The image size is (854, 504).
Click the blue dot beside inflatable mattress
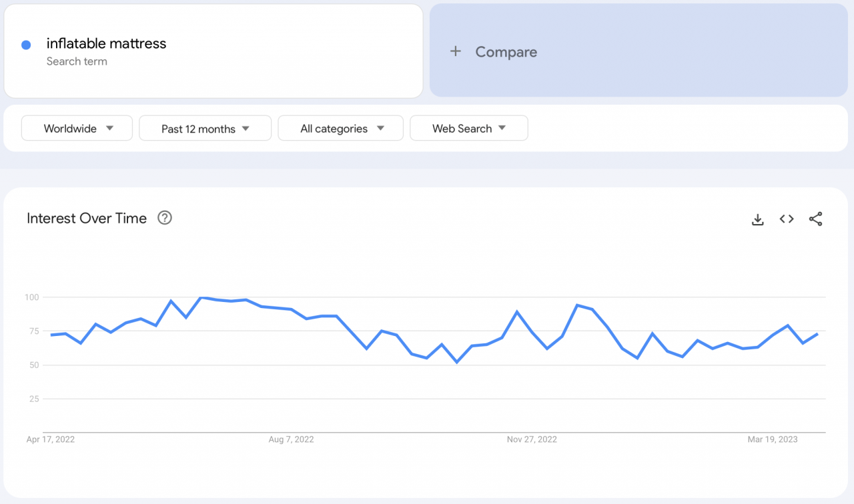click(25, 44)
